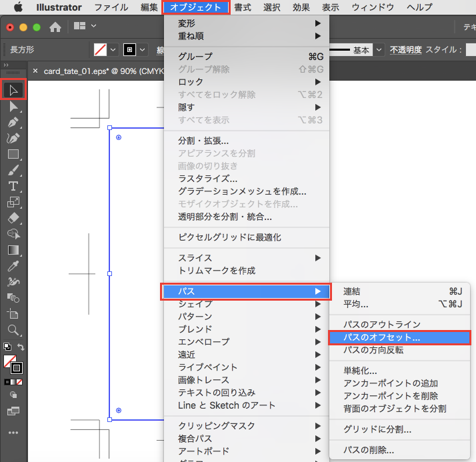476x462 pixels.
Task: Swap fill and stroke colors
Action: (x=21, y=347)
